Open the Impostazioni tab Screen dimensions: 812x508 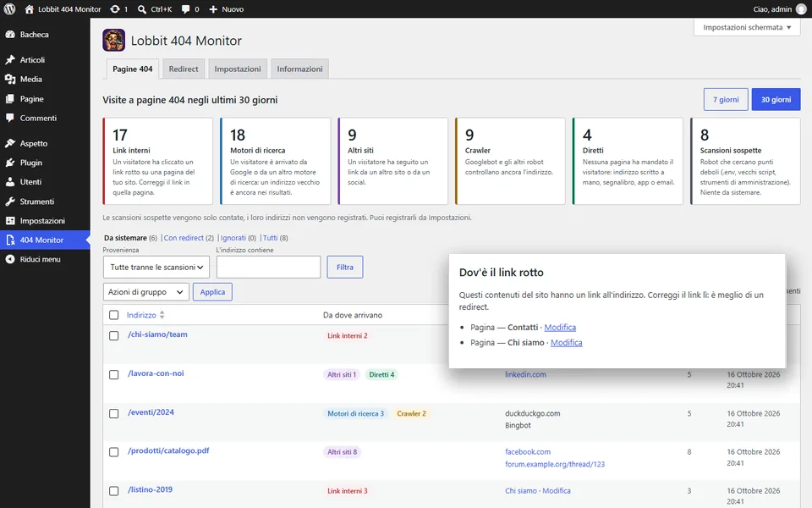pos(238,69)
